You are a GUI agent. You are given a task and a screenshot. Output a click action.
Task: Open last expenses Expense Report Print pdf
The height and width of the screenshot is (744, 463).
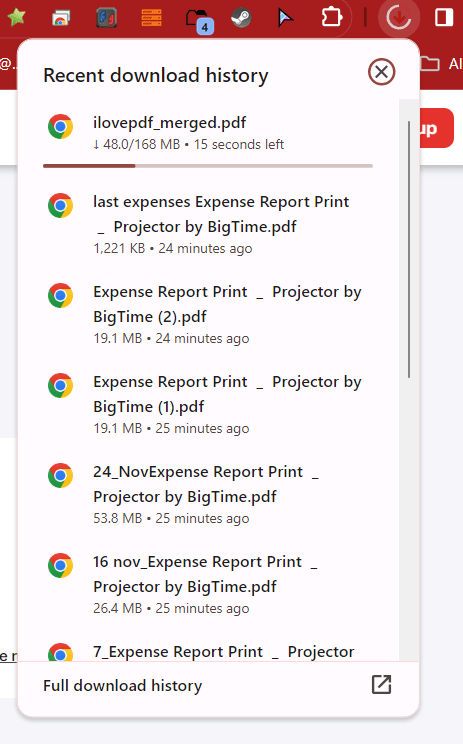point(208,224)
